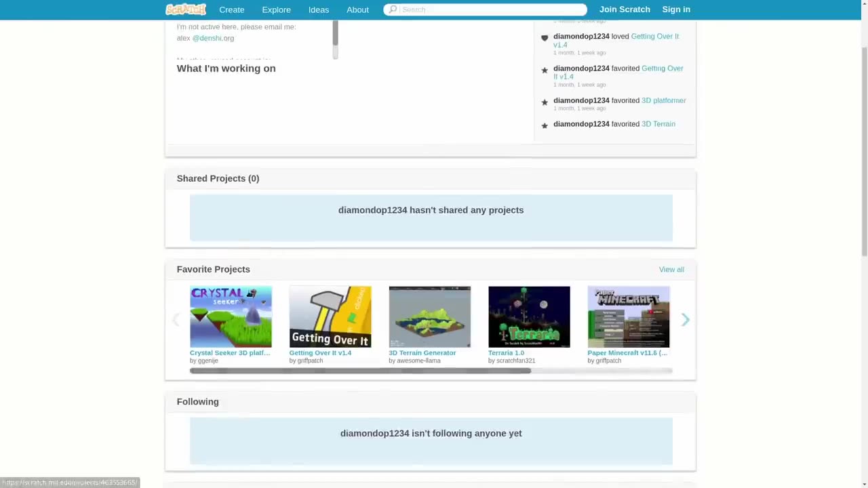Click the favorite projects horizontal scrollbar
The height and width of the screenshot is (488, 868).
pos(360,371)
